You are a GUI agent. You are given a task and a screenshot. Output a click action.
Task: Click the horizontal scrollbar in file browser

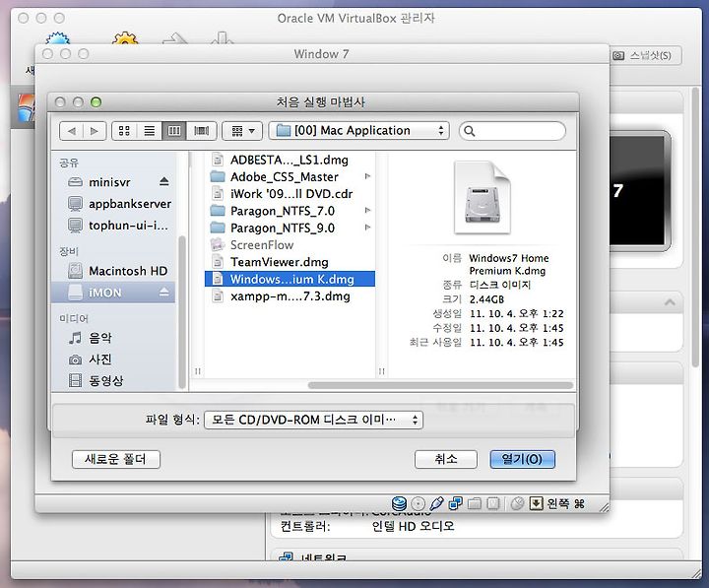(x=441, y=385)
